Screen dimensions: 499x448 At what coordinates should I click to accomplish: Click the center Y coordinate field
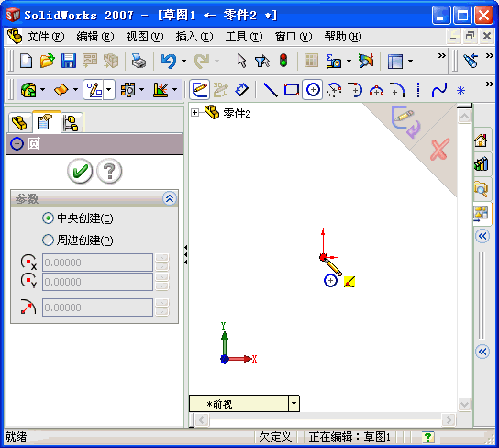[98, 282]
